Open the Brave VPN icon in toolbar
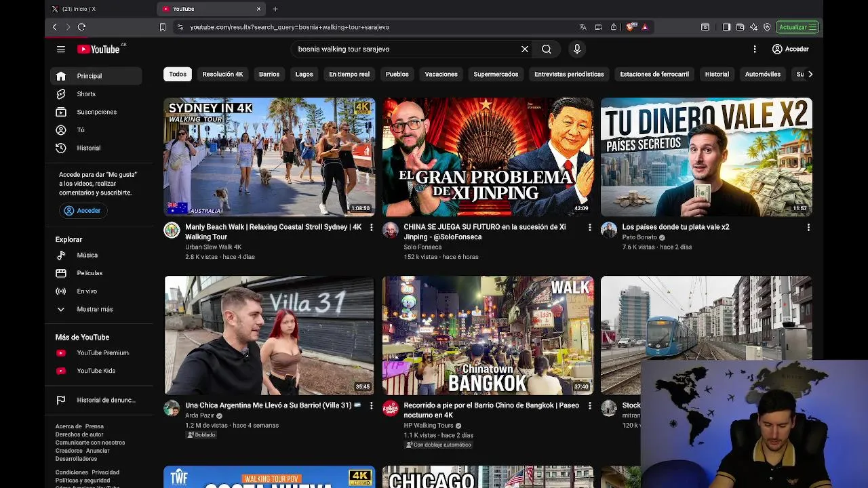868x488 pixels. click(x=767, y=27)
